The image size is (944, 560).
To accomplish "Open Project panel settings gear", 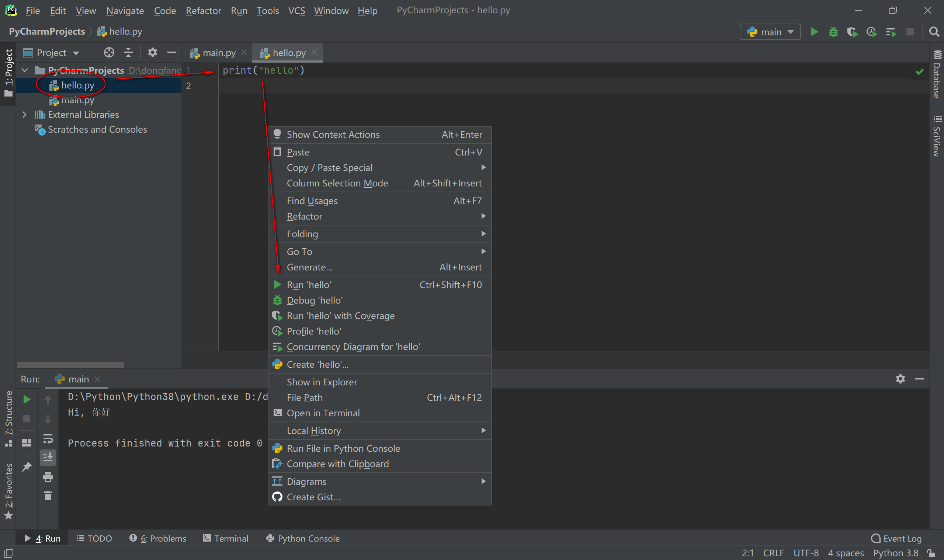I will click(152, 52).
